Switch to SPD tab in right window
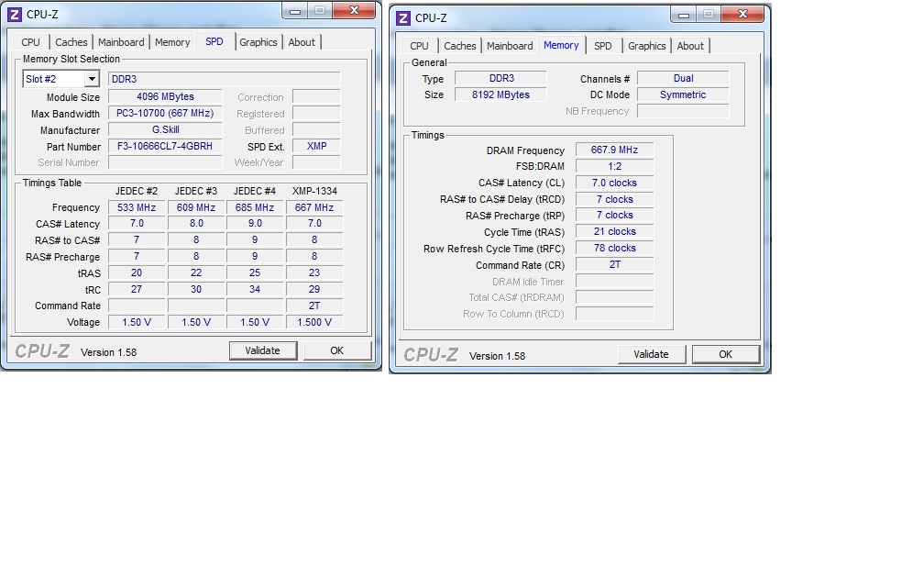This screenshot has width=924, height=578. pyautogui.click(x=603, y=46)
